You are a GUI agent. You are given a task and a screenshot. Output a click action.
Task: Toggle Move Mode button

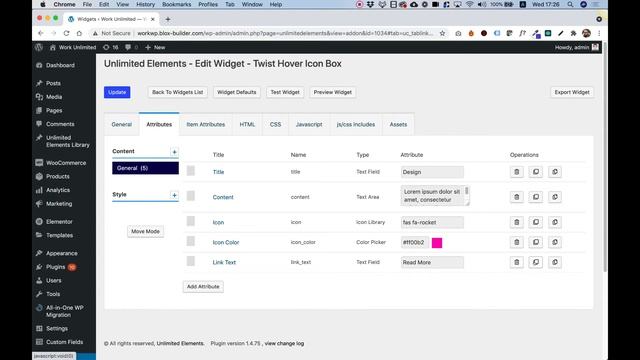point(145,231)
